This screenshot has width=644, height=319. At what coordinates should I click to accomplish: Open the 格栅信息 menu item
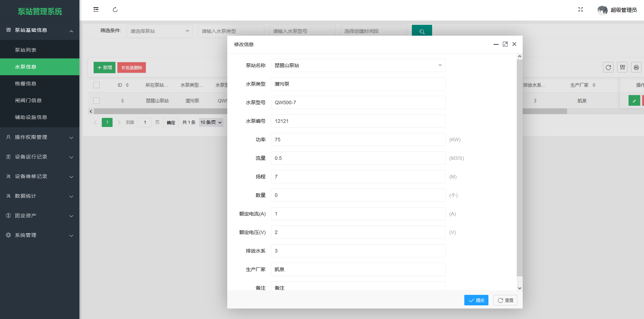pos(40,84)
